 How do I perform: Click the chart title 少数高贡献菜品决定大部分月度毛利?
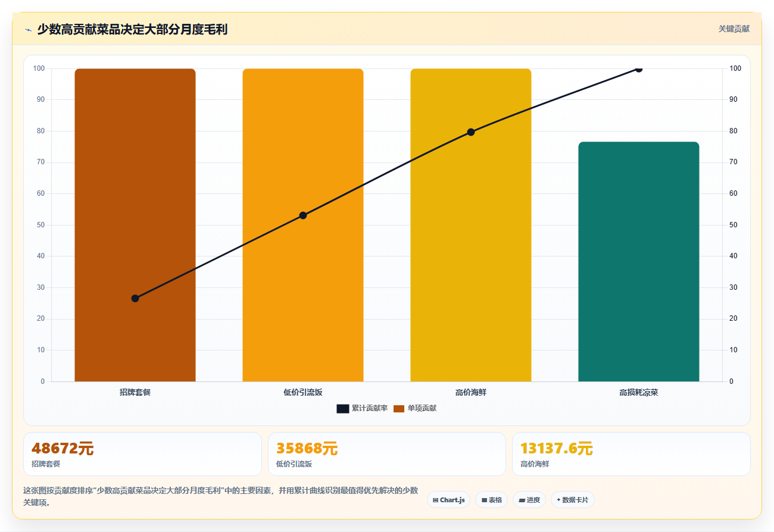coord(132,29)
